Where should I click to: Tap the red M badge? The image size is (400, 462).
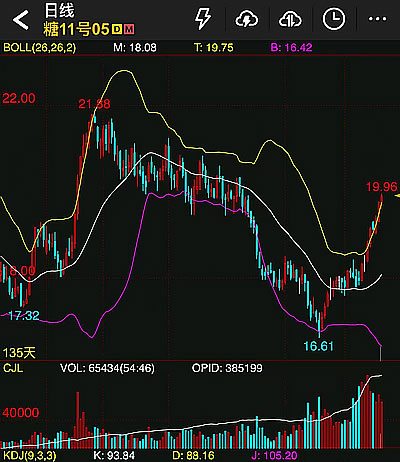tap(129, 29)
